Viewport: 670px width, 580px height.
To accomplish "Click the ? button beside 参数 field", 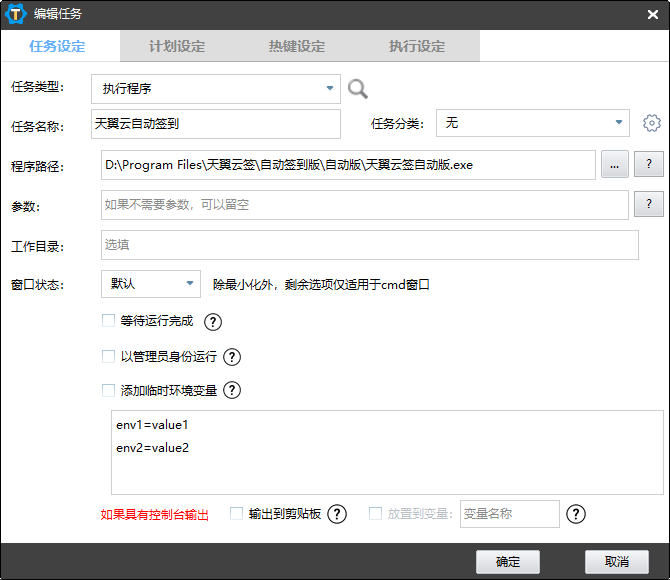I will tap(649, 204).
